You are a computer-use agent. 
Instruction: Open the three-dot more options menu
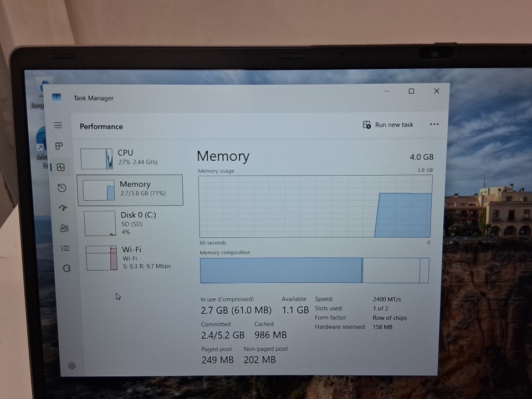click(x=434, y=124)
